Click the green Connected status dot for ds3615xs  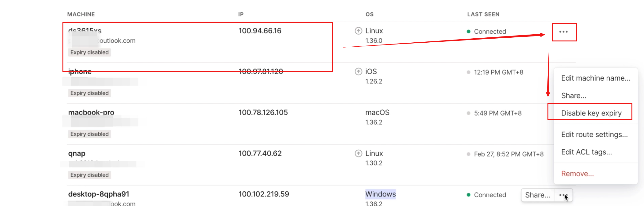pyautogui.click(x=468, y=31)
